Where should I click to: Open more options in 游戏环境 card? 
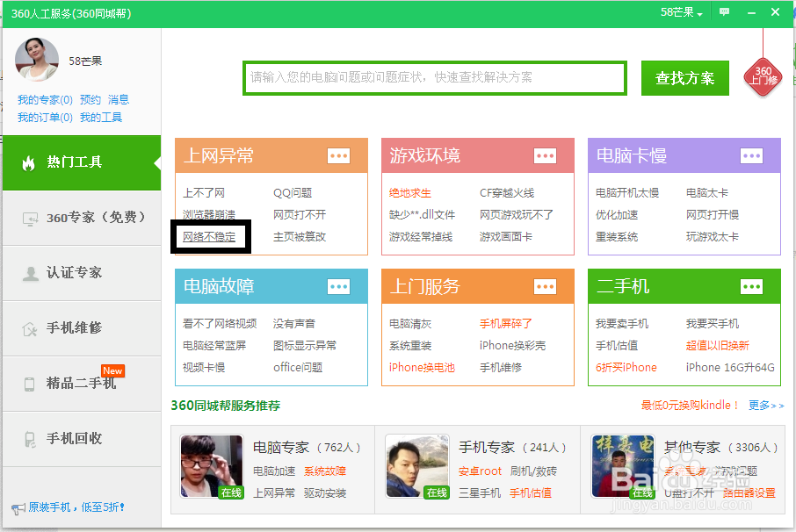tap(546, 155)
